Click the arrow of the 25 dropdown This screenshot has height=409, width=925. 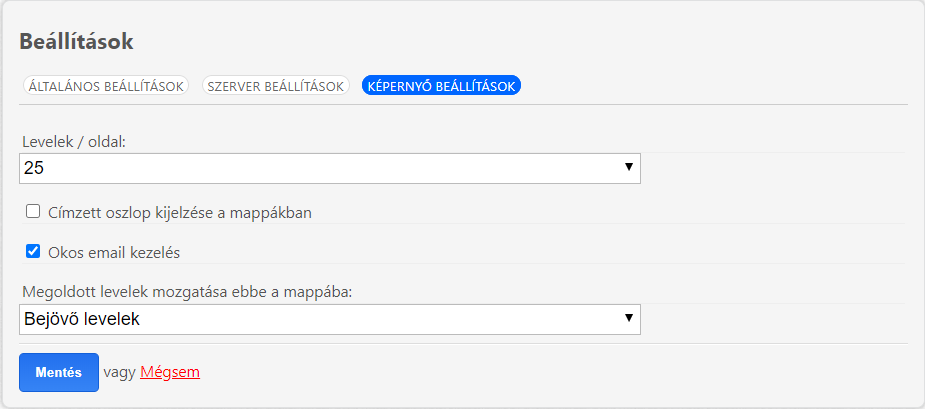tap(628, 167)
